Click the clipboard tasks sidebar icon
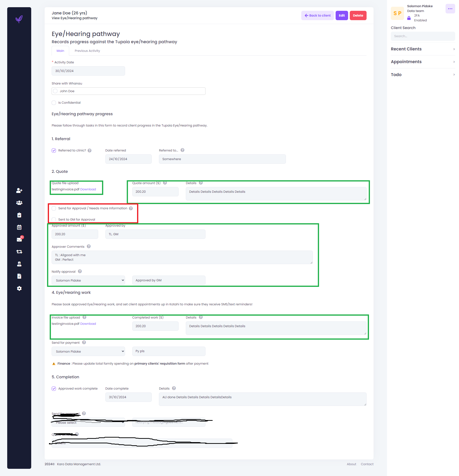The image size is (459, 476). (19, 215)
